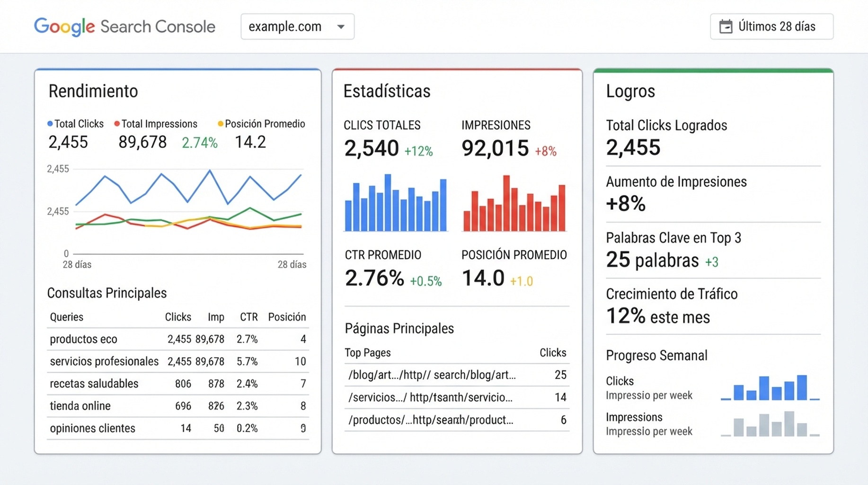This screenshot has width=868, height=485.
Task: Click the +12% clicks change indicator
Action: click(418, 151)
